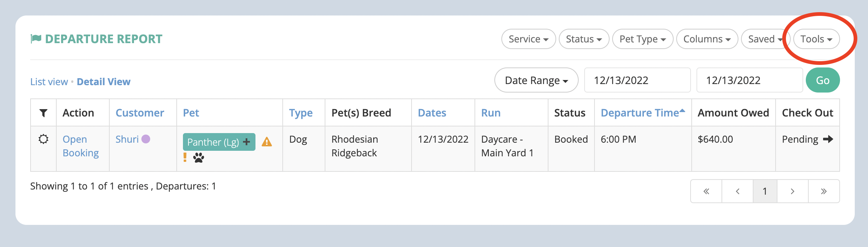Image resolution: width=868 pixels, height=247 pixels.
Task: Click the gear icon in Shuri's row
Action: tap(43, 139)
